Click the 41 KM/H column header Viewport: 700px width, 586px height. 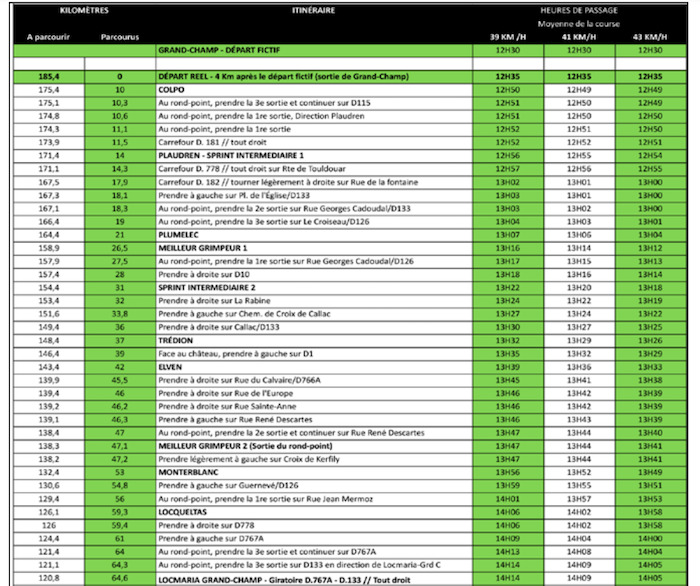579,37
